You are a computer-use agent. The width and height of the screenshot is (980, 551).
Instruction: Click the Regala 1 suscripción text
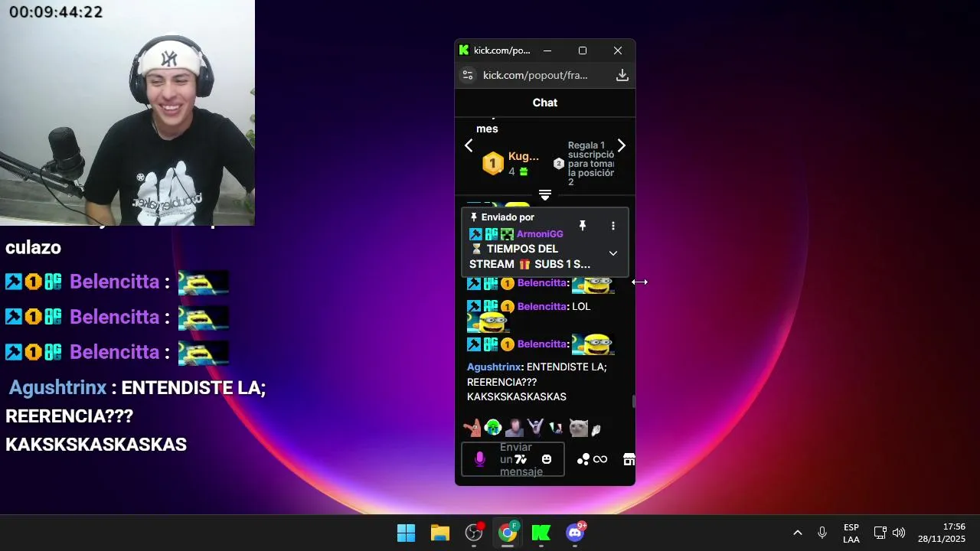(x=591, y=164)
